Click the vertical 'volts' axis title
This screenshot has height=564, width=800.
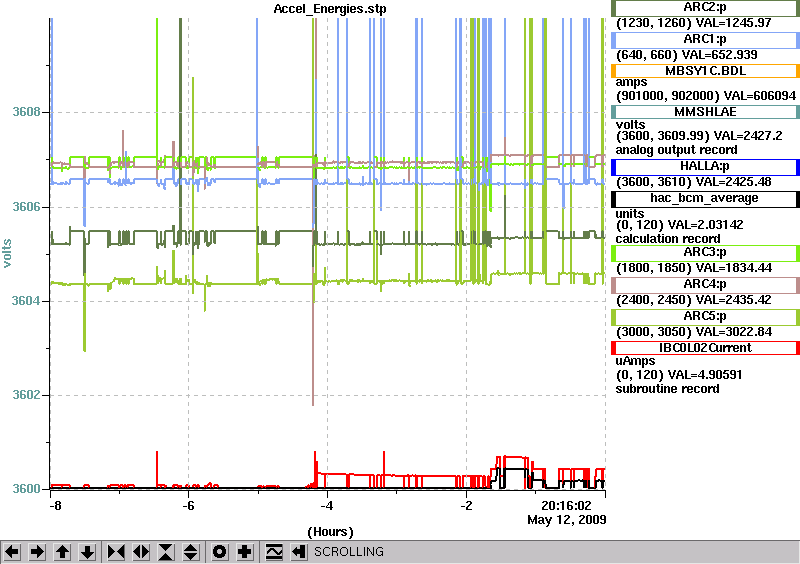(7, 253)
